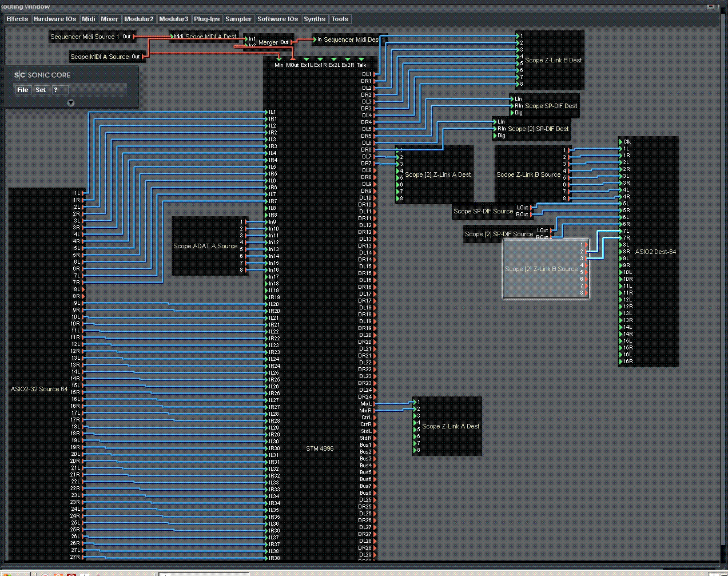Click the Ex1L input port on STM 4896
728x576 pixels.
(x=307, y=59)
